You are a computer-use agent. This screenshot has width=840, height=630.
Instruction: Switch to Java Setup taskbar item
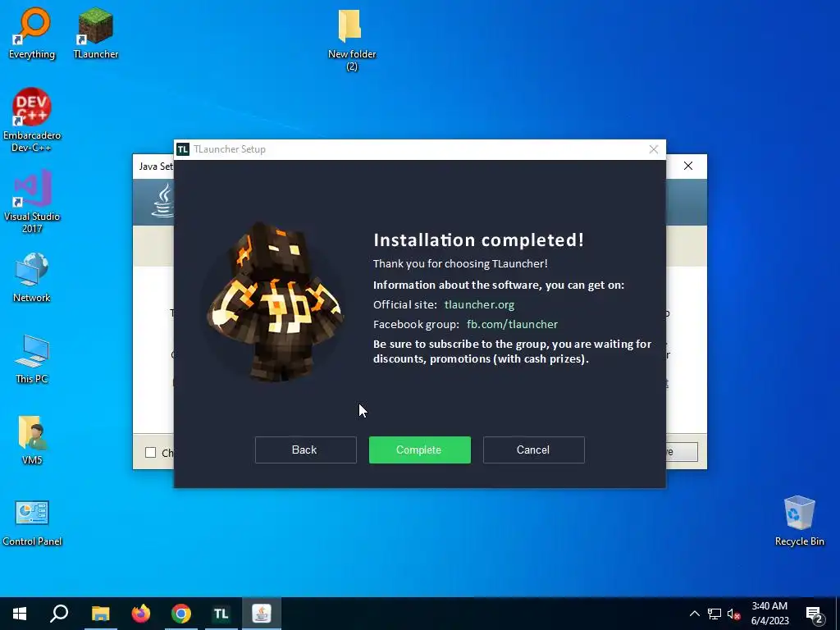coord(262,614)
